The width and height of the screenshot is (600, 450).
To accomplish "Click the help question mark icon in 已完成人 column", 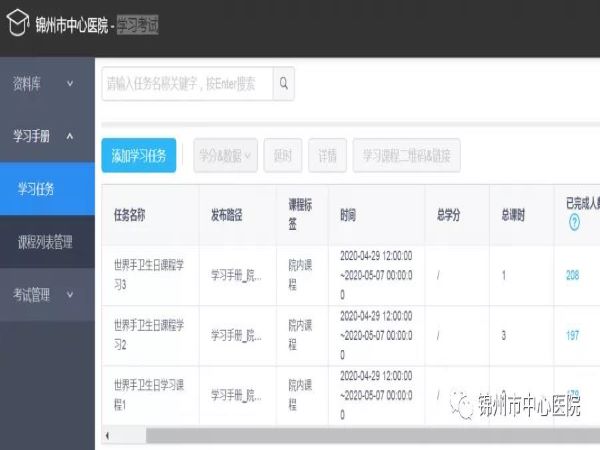I will 574,222.
